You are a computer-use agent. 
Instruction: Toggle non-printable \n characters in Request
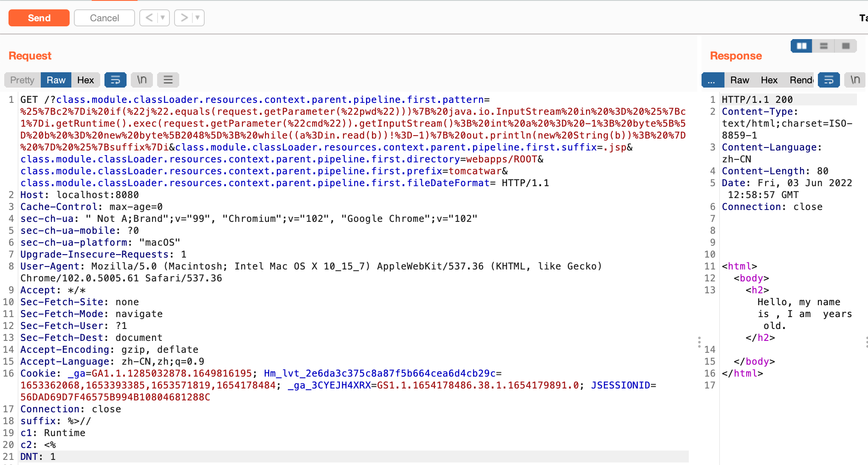(x=142, y=80)
